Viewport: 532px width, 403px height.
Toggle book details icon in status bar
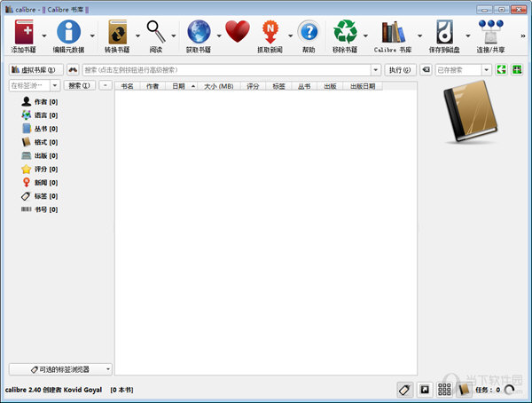464,390
